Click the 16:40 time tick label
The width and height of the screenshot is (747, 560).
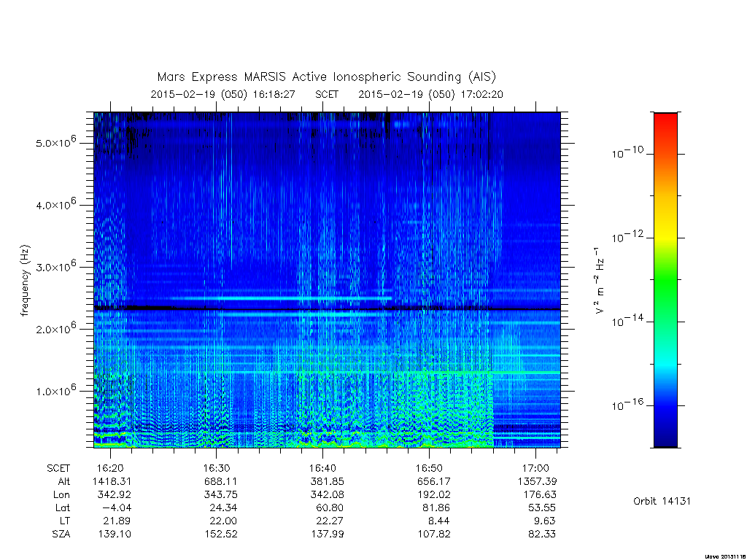tap(322, 468)
